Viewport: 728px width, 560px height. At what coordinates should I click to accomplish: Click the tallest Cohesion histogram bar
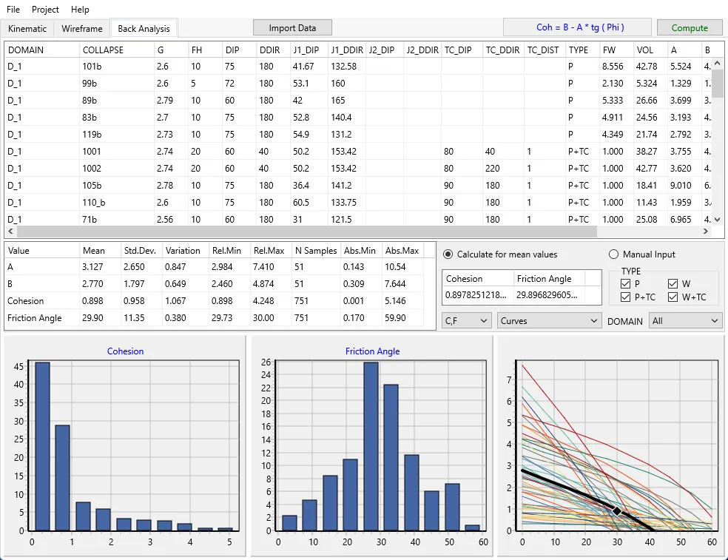[x=42, y=447]
